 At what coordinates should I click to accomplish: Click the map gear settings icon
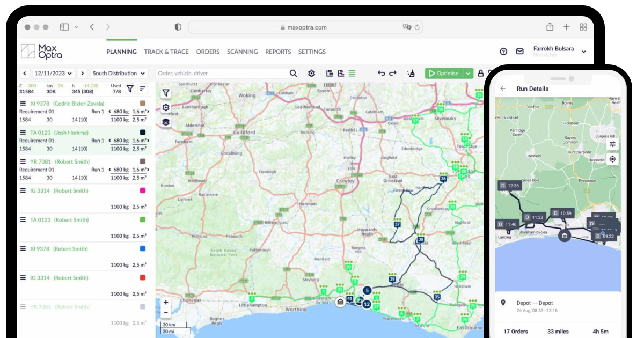(166, 107)
